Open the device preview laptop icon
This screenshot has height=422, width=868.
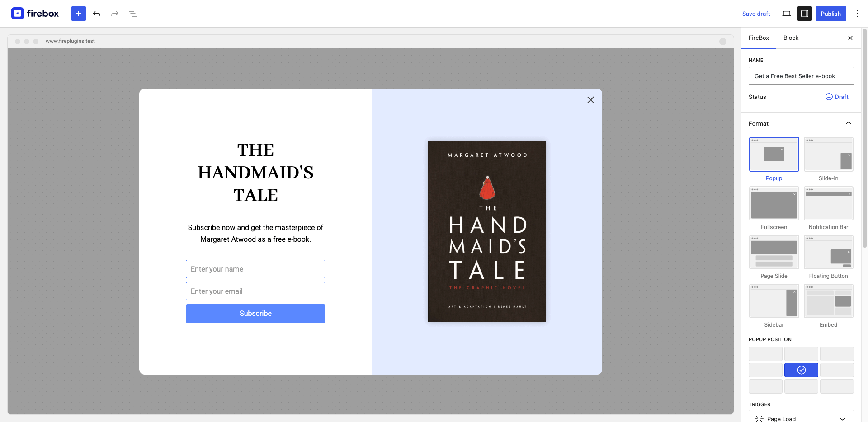pos(787,14)
